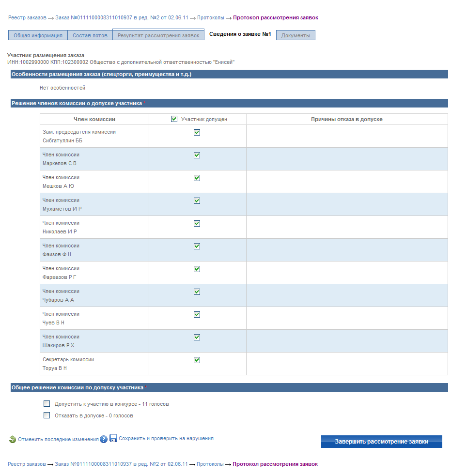Click the name Мухаметов И Р
This screenshot has height=476, width=467.
pyautogui.click(x=62, y=209)
